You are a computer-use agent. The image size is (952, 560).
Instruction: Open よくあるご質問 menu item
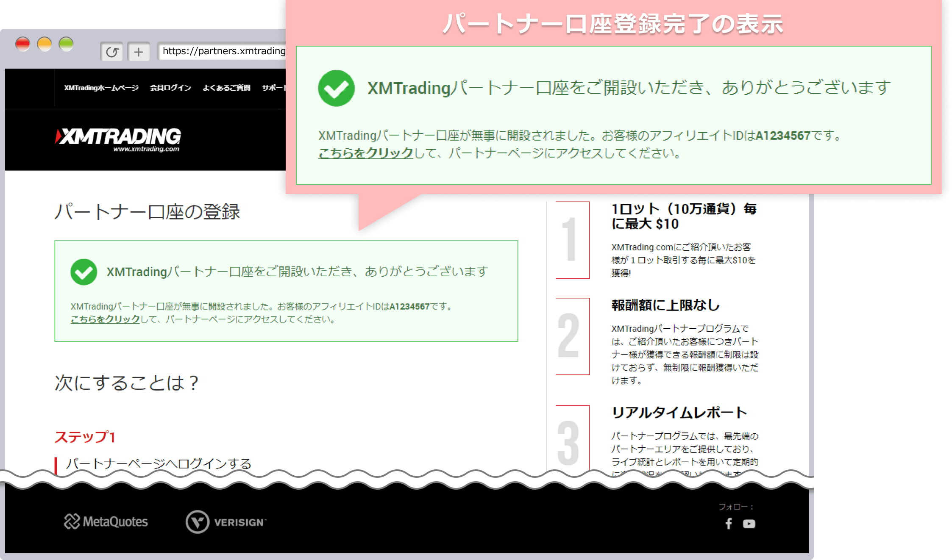click(226, 88)
